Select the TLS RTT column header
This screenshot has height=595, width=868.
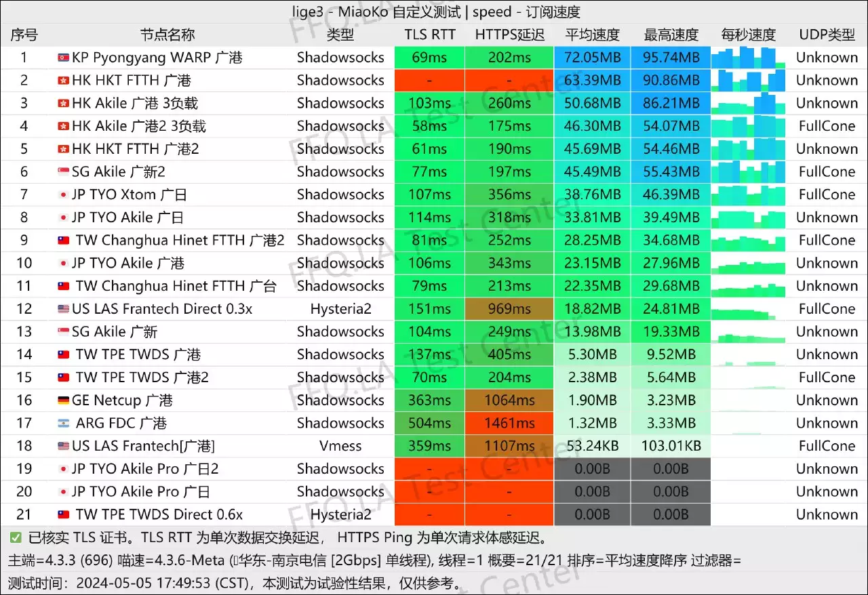[429, 35]
